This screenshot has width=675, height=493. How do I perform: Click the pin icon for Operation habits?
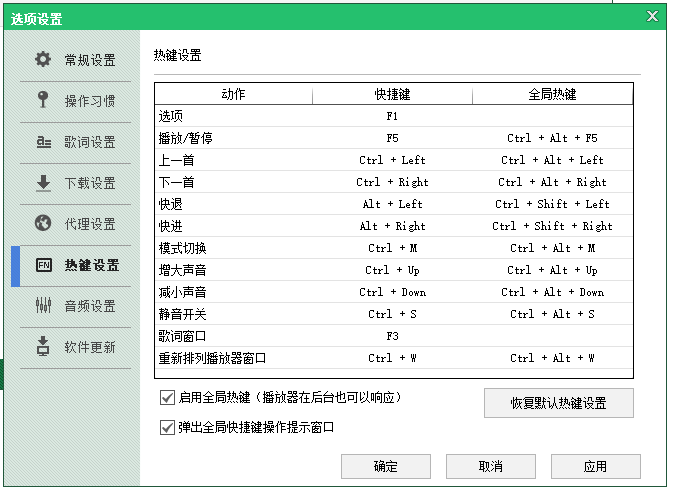(43, 100)
